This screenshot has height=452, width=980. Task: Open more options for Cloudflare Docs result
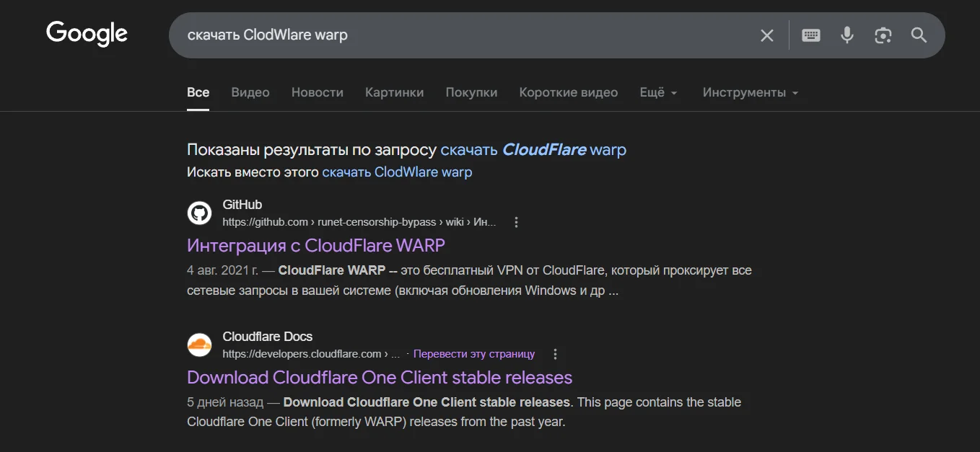pyautogui.click(x=555, y=354)
